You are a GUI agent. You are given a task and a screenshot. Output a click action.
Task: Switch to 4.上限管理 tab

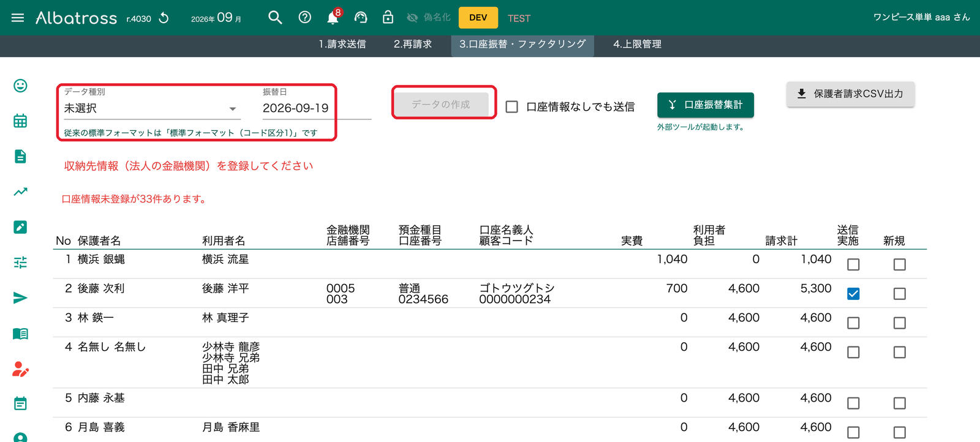638,44
